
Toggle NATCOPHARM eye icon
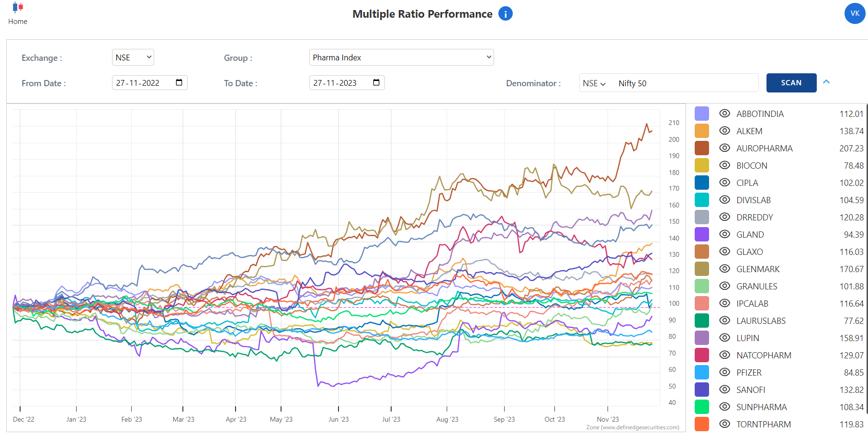point(725,355)
